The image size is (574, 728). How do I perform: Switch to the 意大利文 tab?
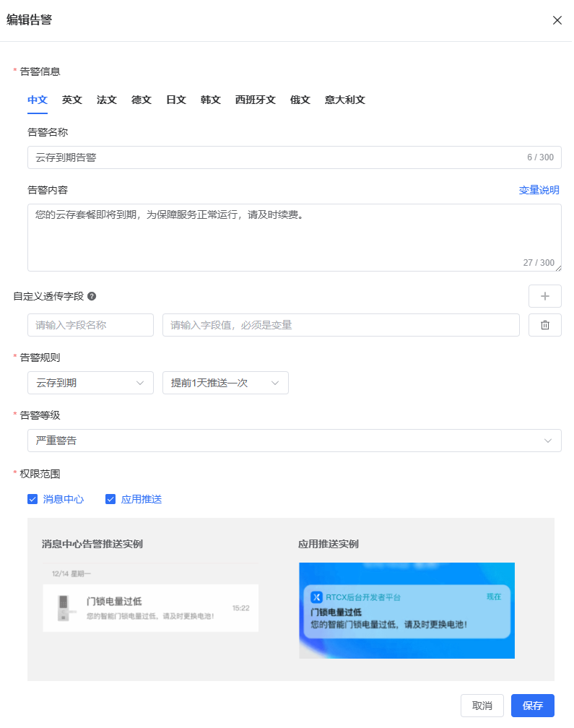pos(345,100)
